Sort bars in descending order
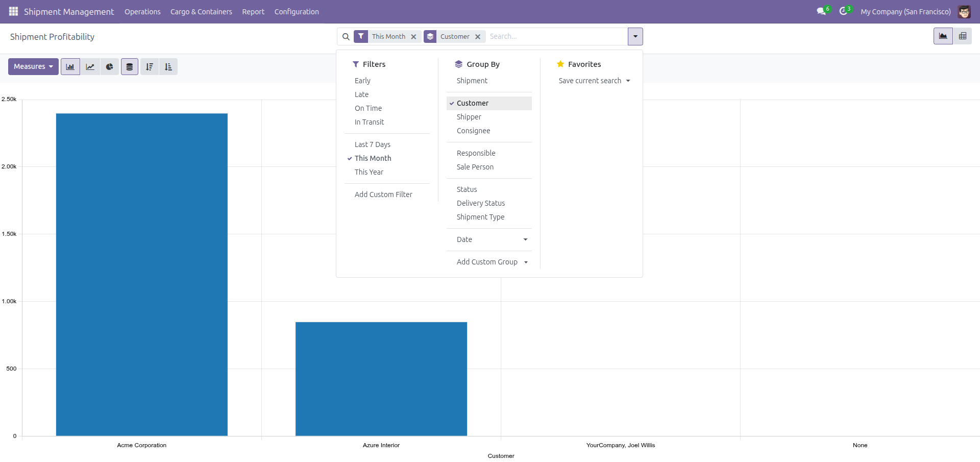 pos(150,67)
